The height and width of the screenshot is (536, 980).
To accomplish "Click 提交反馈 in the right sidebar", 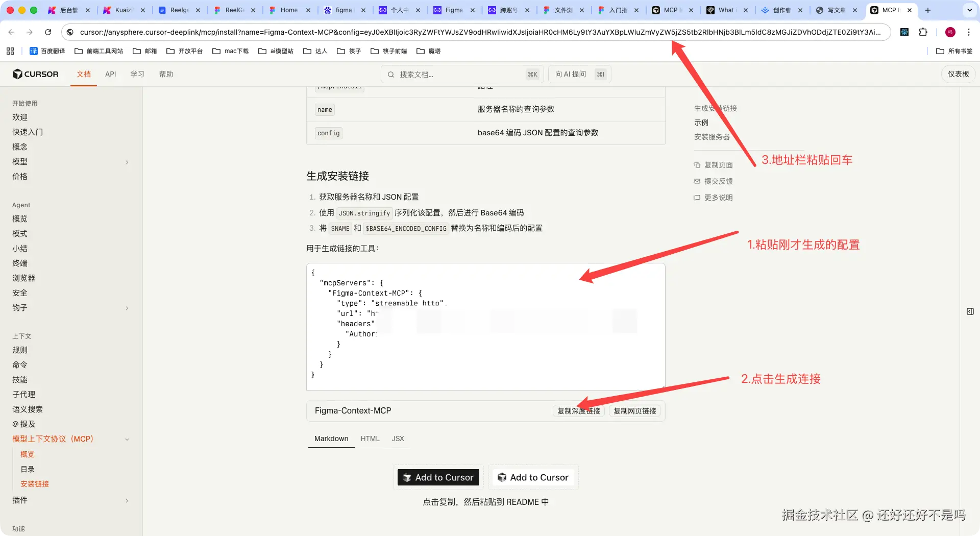I will tap(713, 181).
